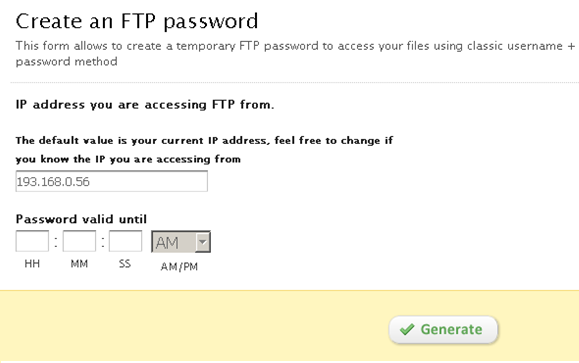Click the green checkmark icon on Generate
Screen dimensions: 579x363
(407, 329)
